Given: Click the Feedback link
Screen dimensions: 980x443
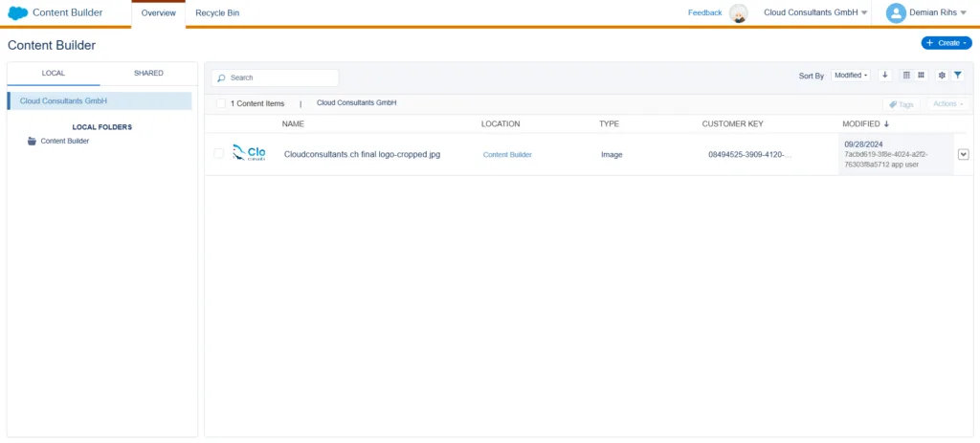Looking at the screenshot, I should coord(704,13).
